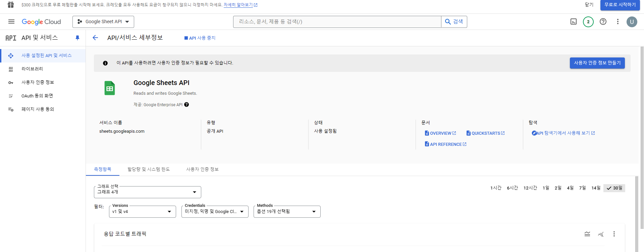Switch to the 할당량 및 시스템 한도 tab
The height and width of the screenshot is (252, 644).
149,169
